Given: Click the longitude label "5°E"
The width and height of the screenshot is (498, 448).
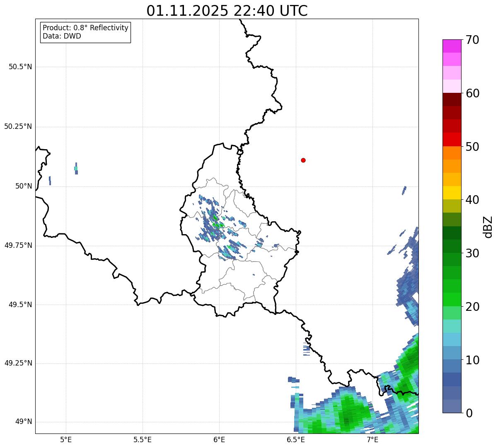Looking at the screenshot, I should (66, 439).
